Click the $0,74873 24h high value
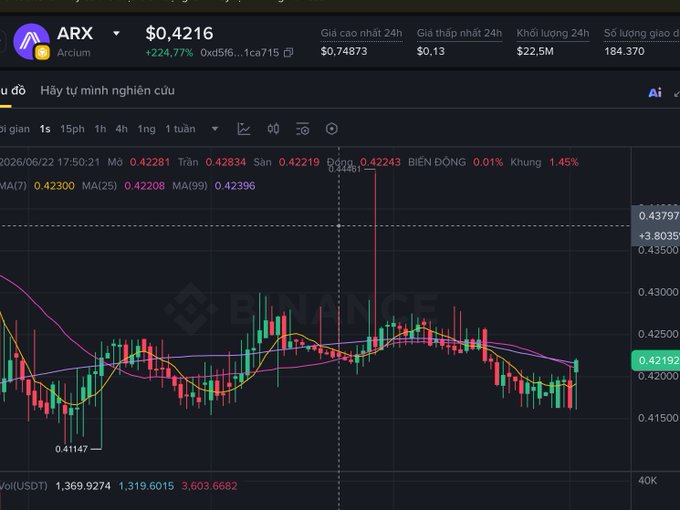Image resolution: width=680 pixels, height=510 pixels. 344,52
